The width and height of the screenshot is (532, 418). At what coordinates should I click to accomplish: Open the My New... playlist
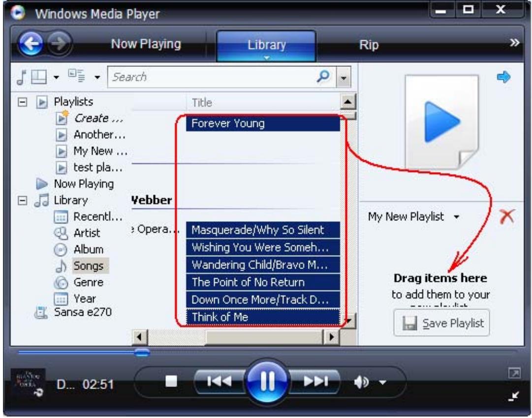92,151
